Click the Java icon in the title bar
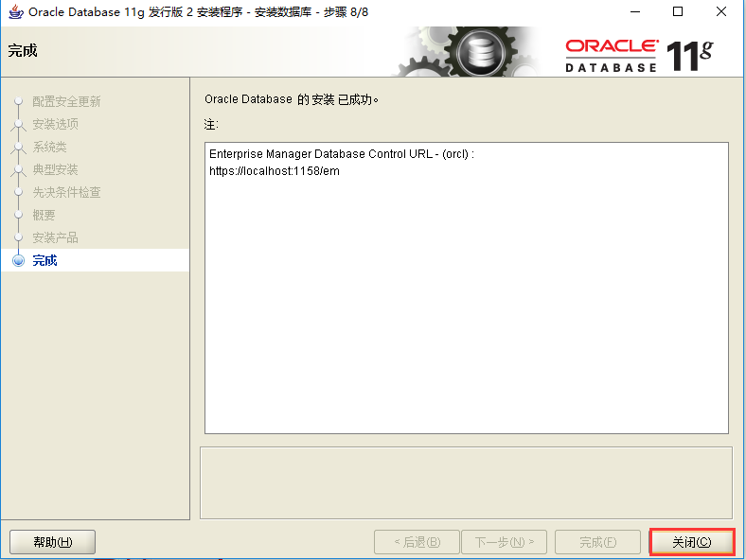The height and width of the screenshot is (560, 746). tap(16, 12)
